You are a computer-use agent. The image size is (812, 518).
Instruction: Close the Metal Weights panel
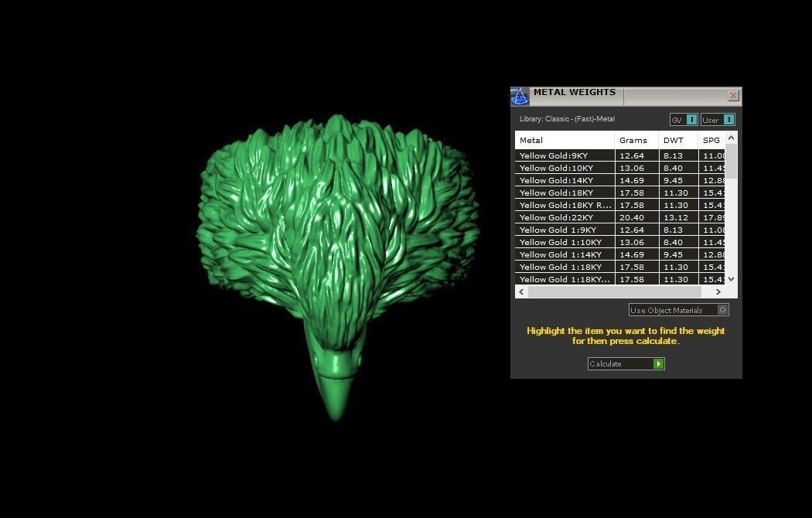pos(733,95)
